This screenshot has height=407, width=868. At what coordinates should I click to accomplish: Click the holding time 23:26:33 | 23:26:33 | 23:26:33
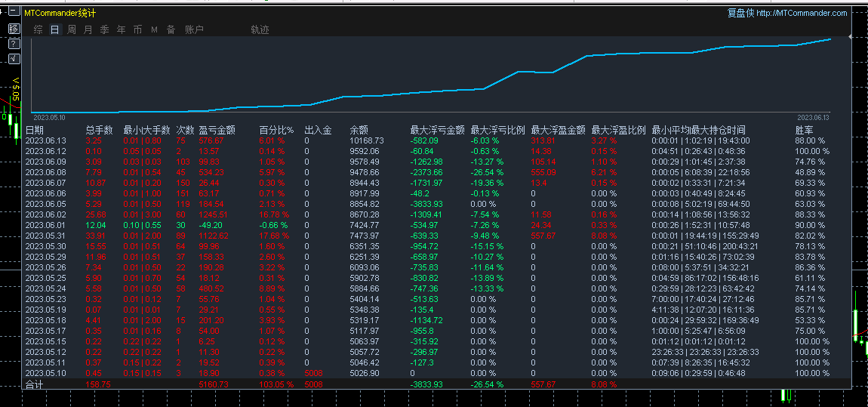705,352
